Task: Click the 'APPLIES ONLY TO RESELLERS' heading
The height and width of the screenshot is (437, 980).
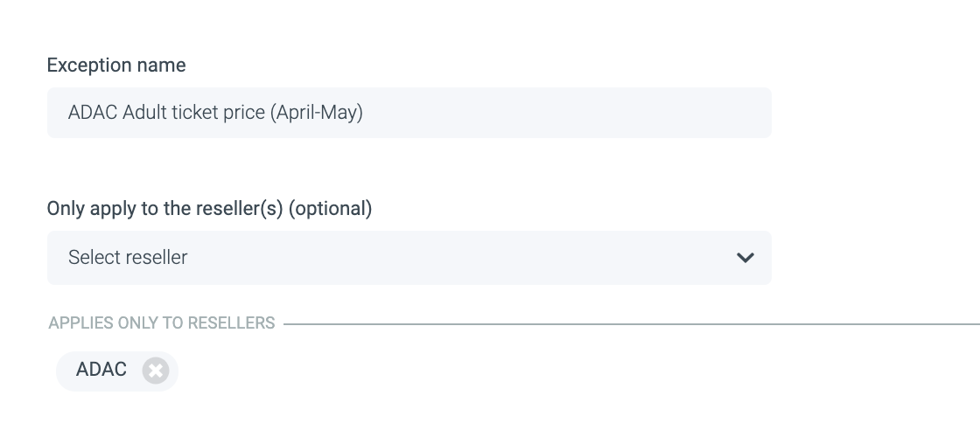Action: click(162, 323)
